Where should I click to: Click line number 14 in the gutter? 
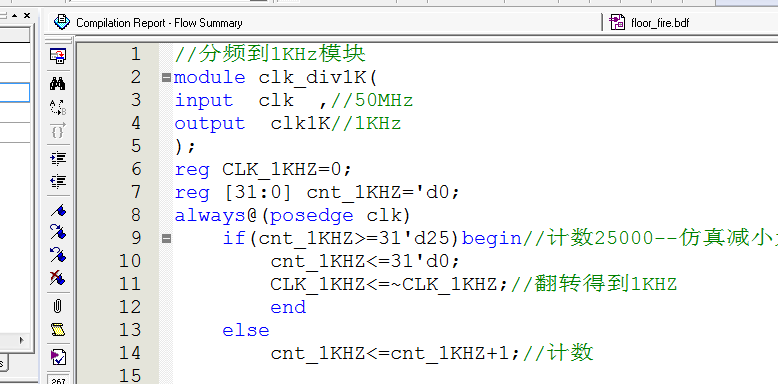(x=130, y=353)
